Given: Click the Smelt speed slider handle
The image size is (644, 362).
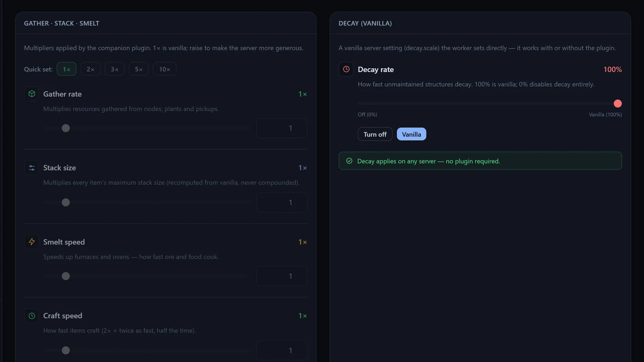Looking at the screenshot, I should [x=66, y=276].
